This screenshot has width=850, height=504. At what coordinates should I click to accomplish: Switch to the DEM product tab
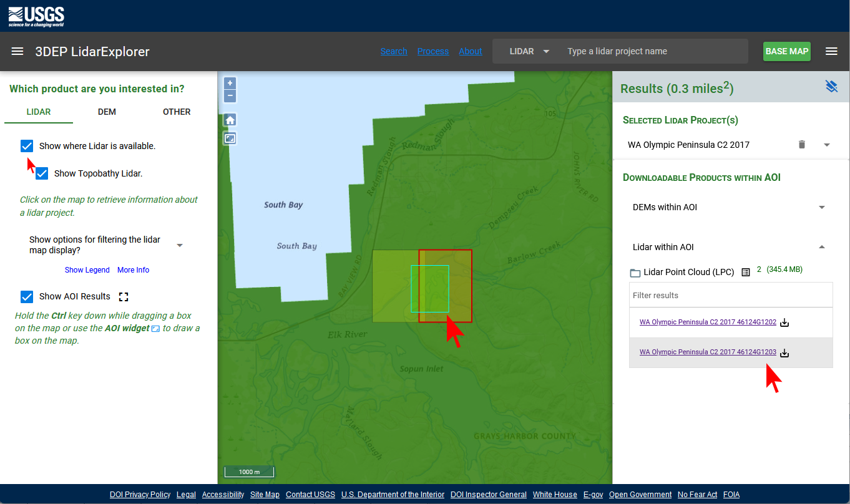[107, 112]
